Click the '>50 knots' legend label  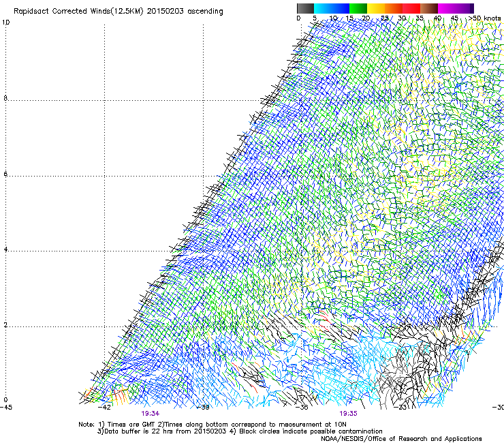(484, 18)
